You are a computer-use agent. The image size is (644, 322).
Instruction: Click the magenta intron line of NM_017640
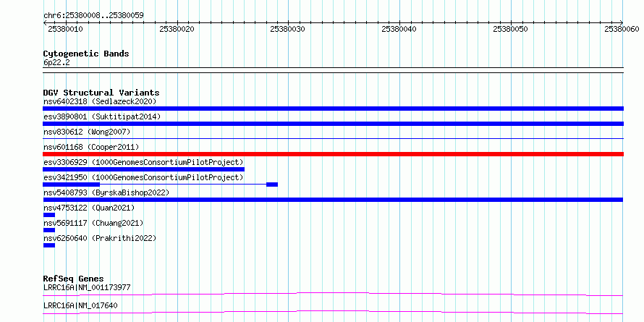click(x=333, y=312)
